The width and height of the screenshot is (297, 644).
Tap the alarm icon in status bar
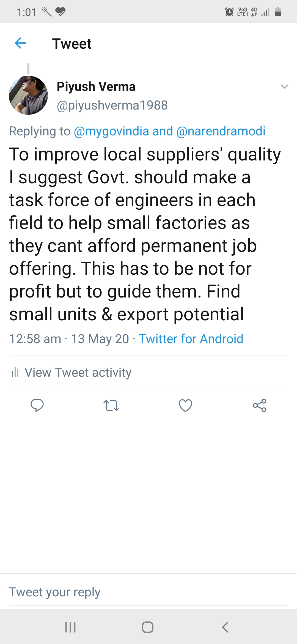tap(229, 12)
